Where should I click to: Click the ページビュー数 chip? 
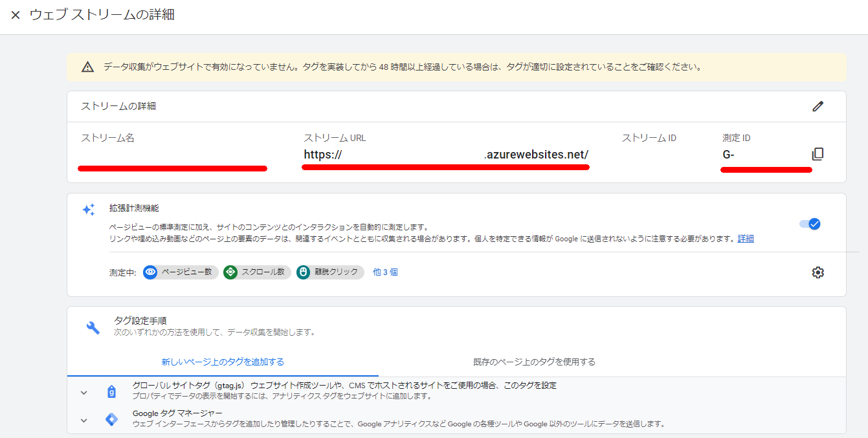tap(181, 272)
